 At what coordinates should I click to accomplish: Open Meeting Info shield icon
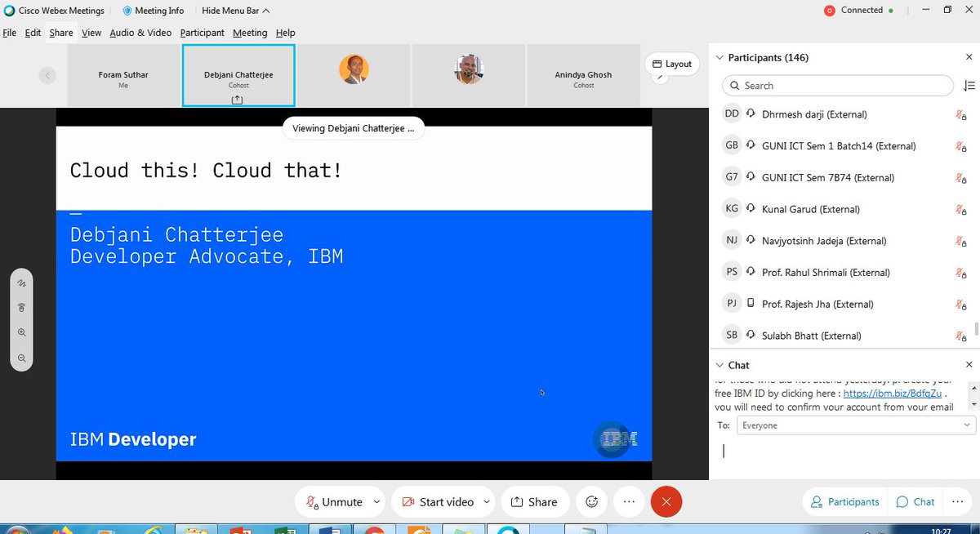[127, 11]
